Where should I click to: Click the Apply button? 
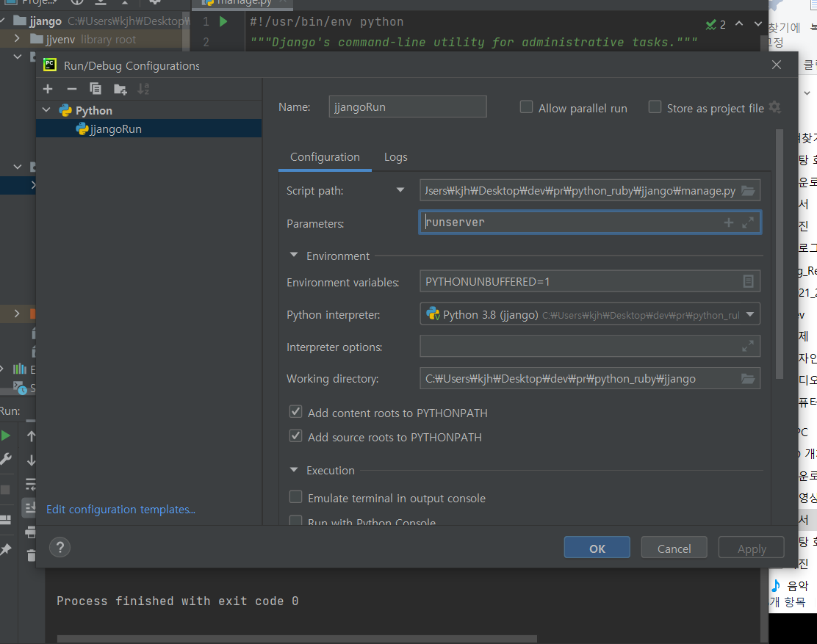pos(751,548)
